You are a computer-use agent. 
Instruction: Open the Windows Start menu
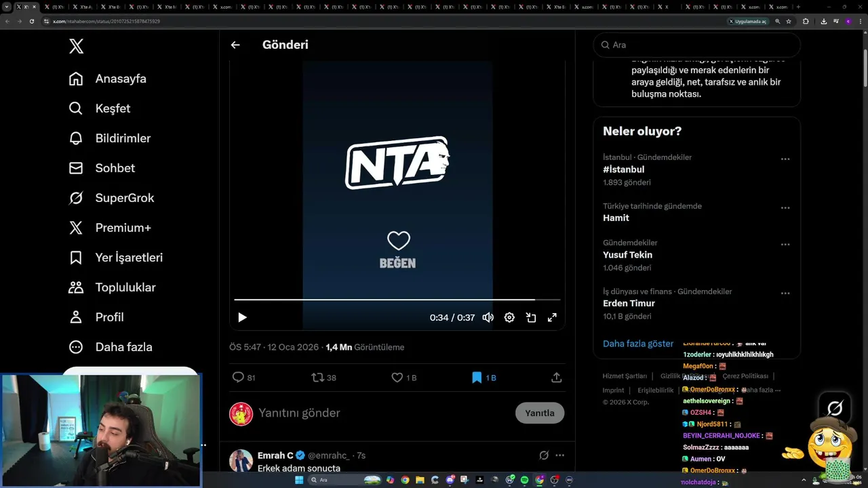(299, 480)
